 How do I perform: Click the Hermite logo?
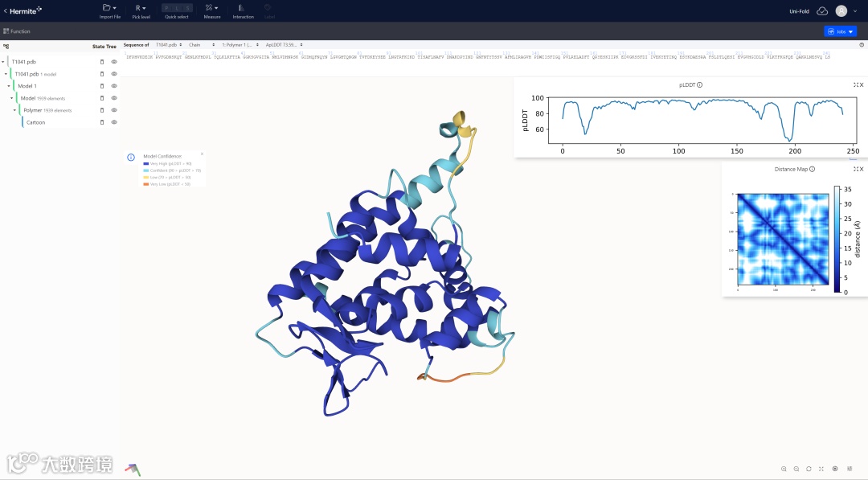pyautogui.click(x=26, y=11)
